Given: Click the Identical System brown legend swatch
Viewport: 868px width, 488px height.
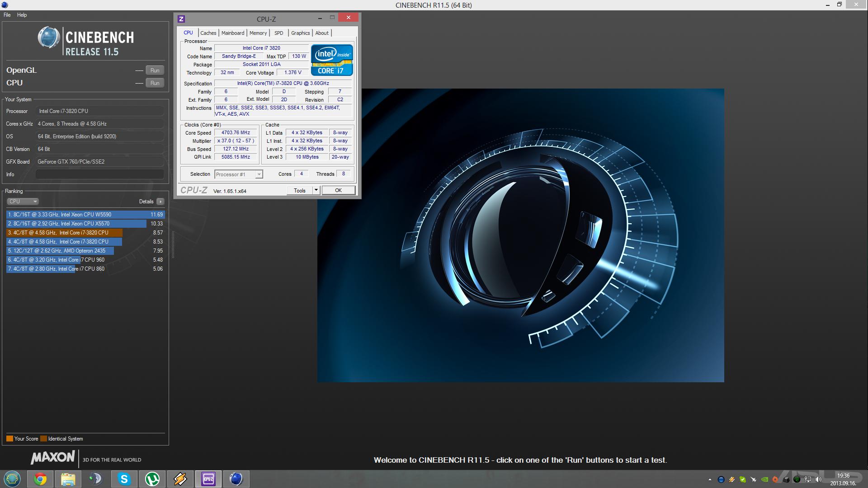Looking at the screenshot, I should point(43,438).
